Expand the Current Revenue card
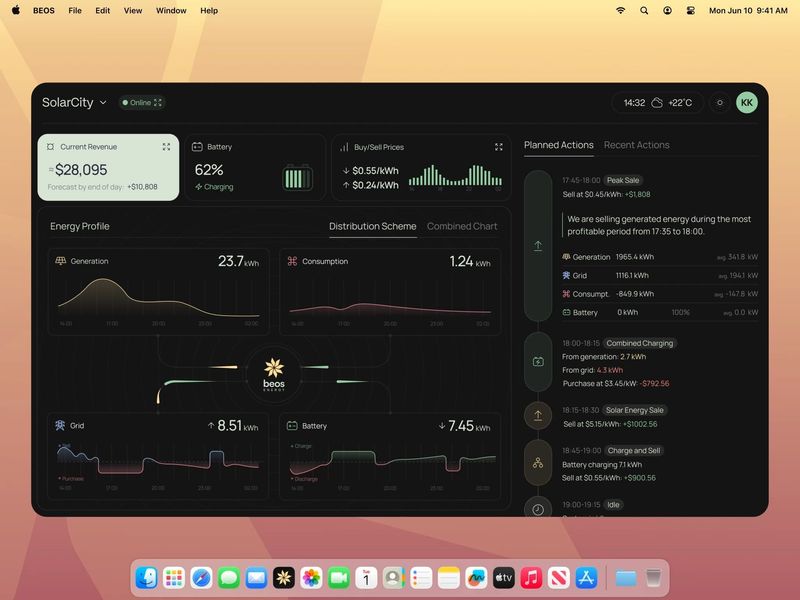800x600 pixels. pyautogui.click(x=166, y=147)
